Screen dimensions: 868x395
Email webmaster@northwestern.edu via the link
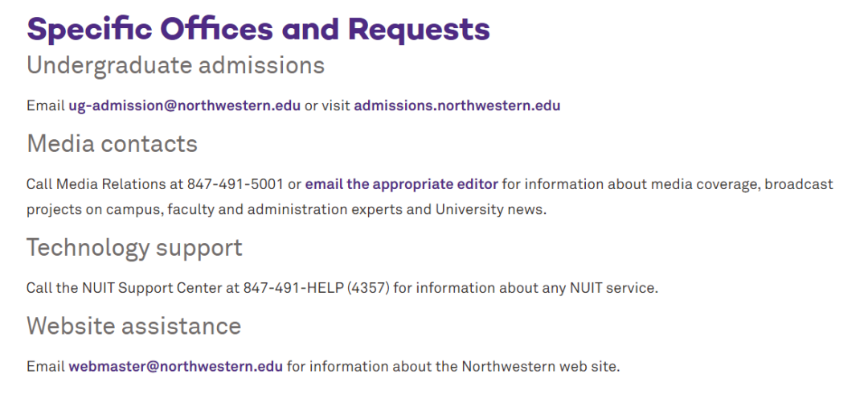pyautogui.click(x=175, y=366)
